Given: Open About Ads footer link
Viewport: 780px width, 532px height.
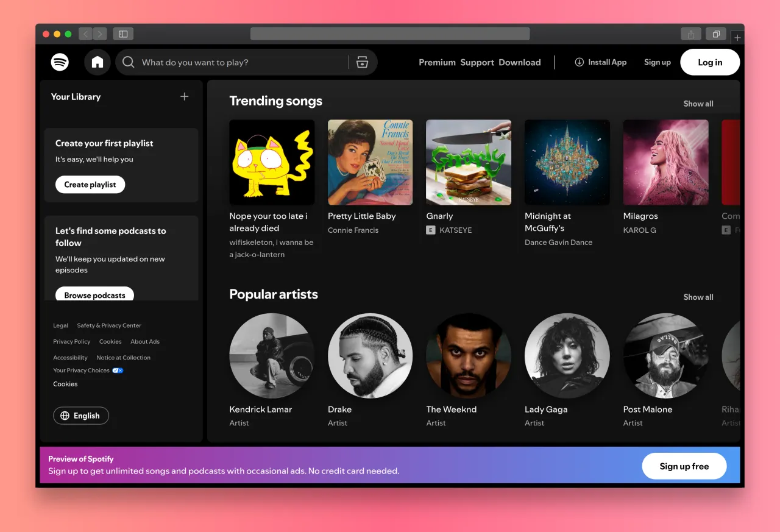Looking at the screenshot, I should coord(145,342).
